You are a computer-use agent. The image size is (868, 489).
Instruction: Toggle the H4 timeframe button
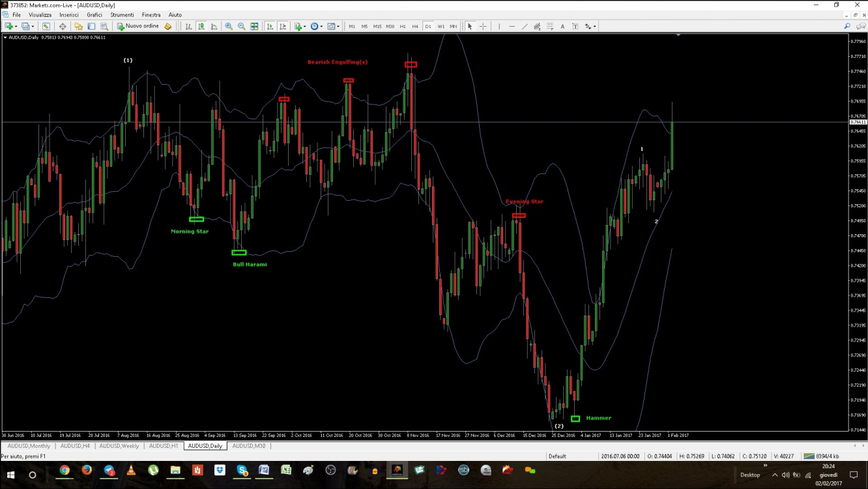[x=415, y=27]
